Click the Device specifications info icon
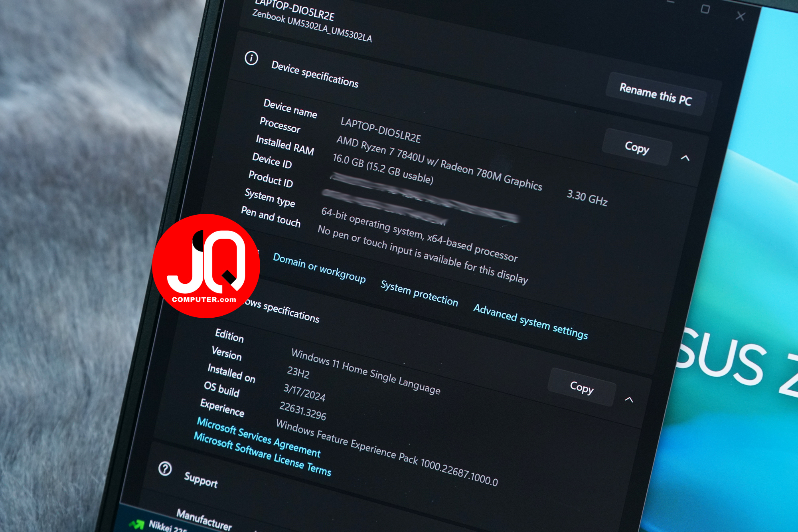 [251, 58]
